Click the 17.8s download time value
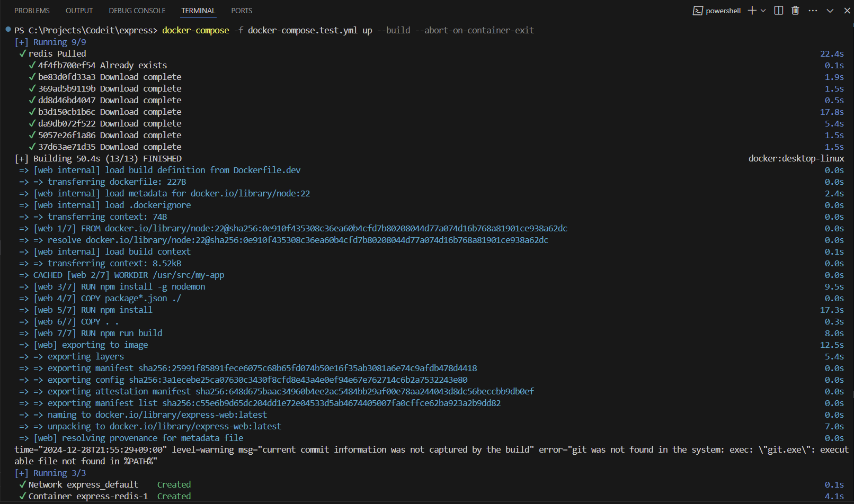 coord(832,112)
